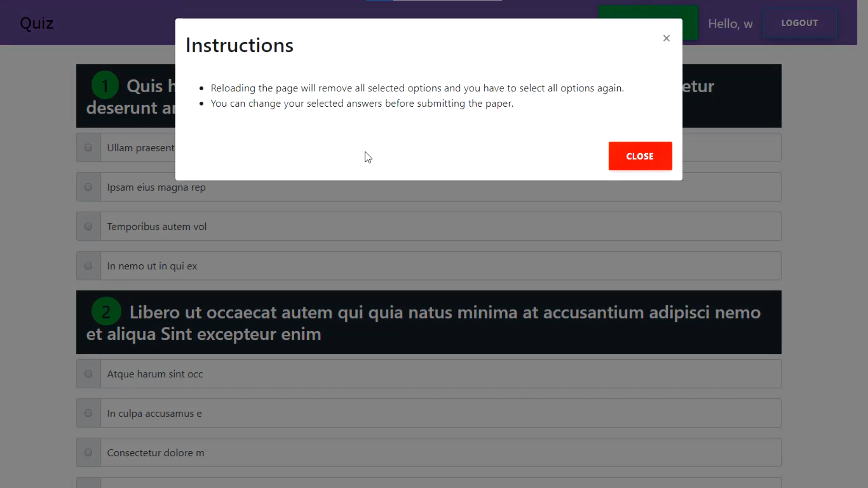
Task: Click green number 1 question badge
Action: tap(105, 85)
